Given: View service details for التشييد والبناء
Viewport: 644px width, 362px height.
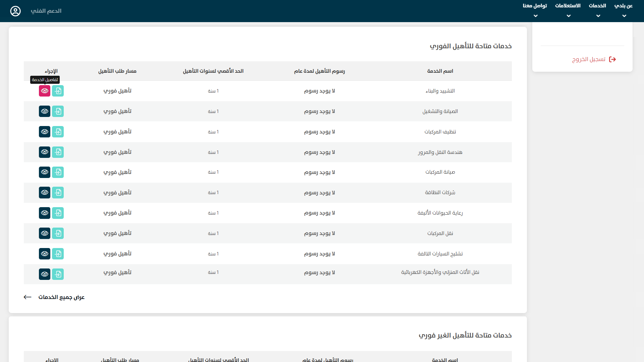Looking at the screenshot, I should [x=45, y=91].
